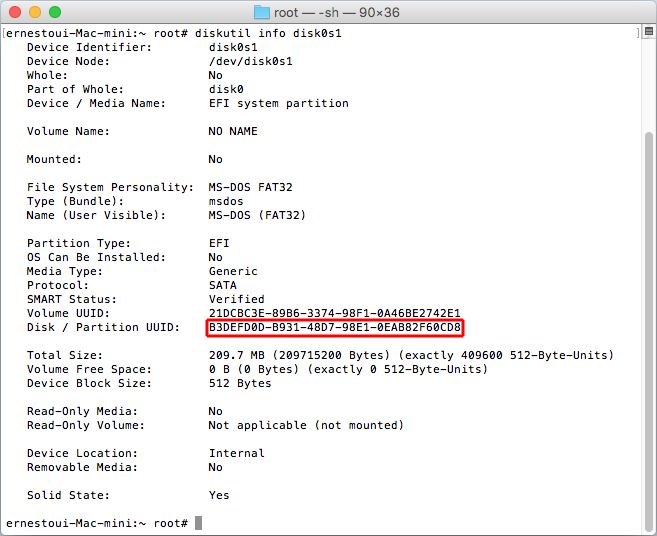Click the Volume Free Space value '0 B'

pyautogui.click(x=219, y=369)
